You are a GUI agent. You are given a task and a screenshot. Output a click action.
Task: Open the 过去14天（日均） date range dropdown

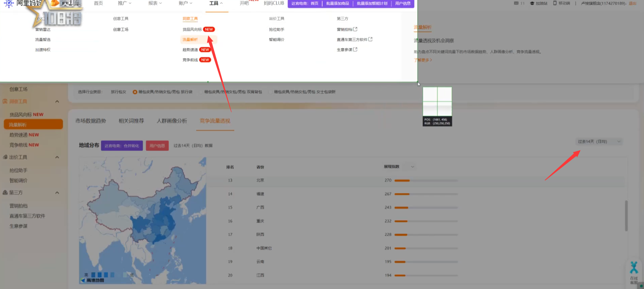599,142
